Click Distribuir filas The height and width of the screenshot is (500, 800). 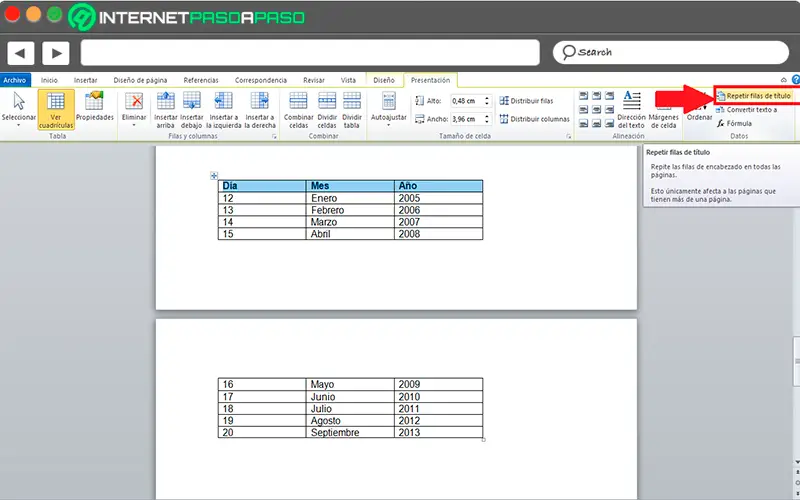pyautogui.click(x=526, y=101)
